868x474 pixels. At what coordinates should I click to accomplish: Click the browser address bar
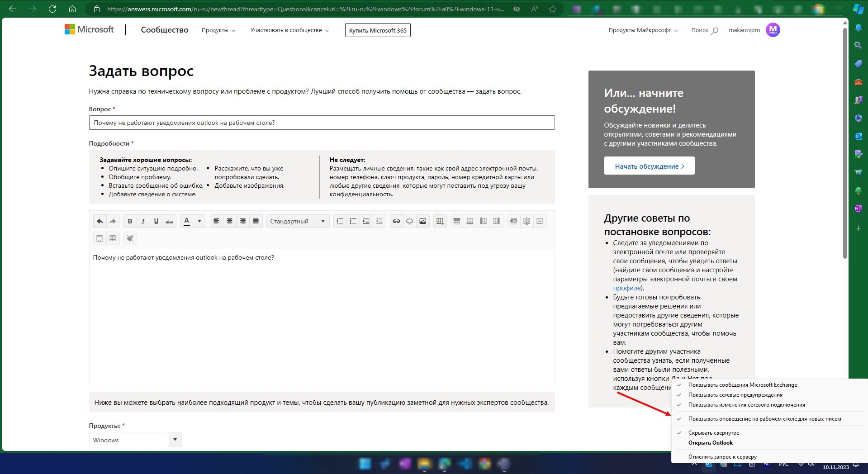tap(305, 9)
